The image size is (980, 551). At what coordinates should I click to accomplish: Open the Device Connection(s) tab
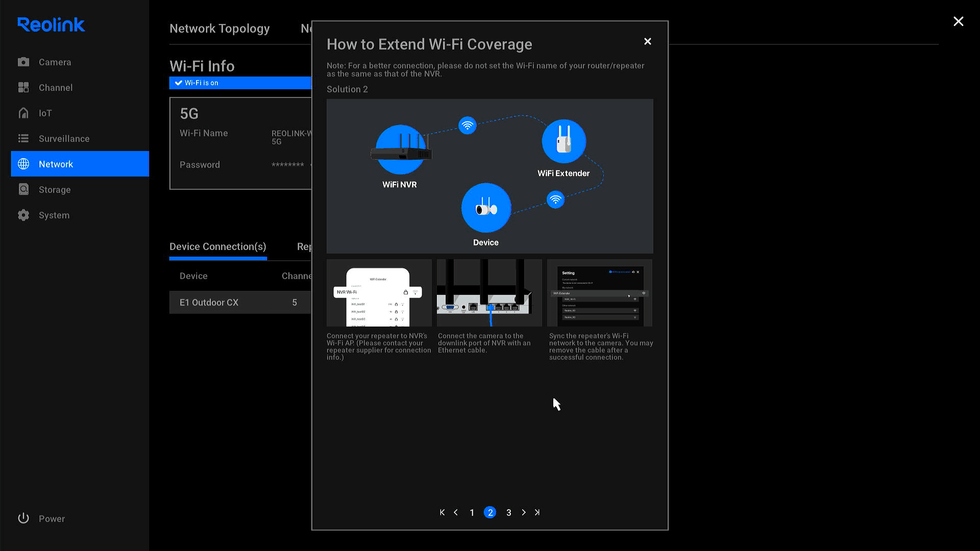pyautogui.click(x=217, y=246)
